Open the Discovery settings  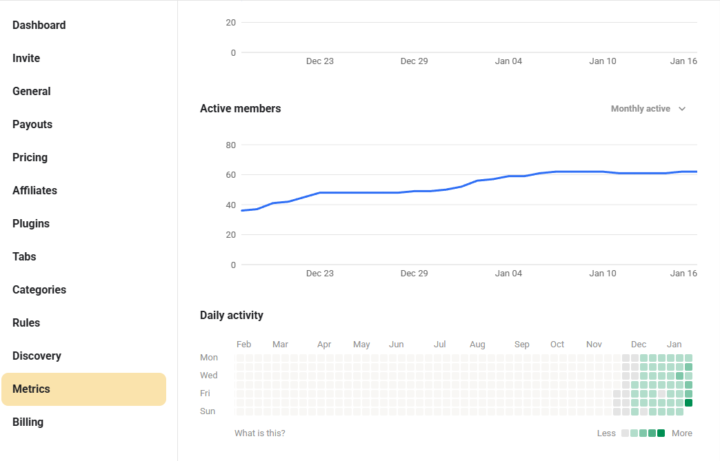[x=36, y=355]
